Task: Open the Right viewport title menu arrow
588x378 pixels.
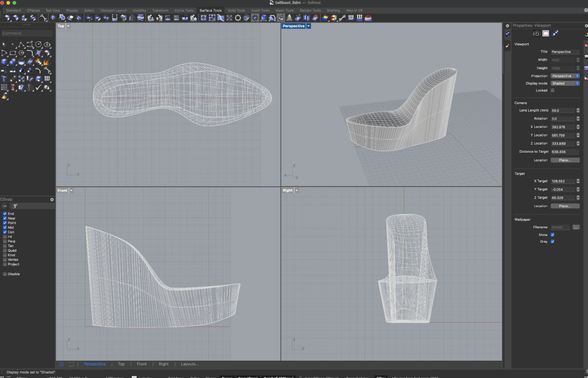Action: click(297, 190)
